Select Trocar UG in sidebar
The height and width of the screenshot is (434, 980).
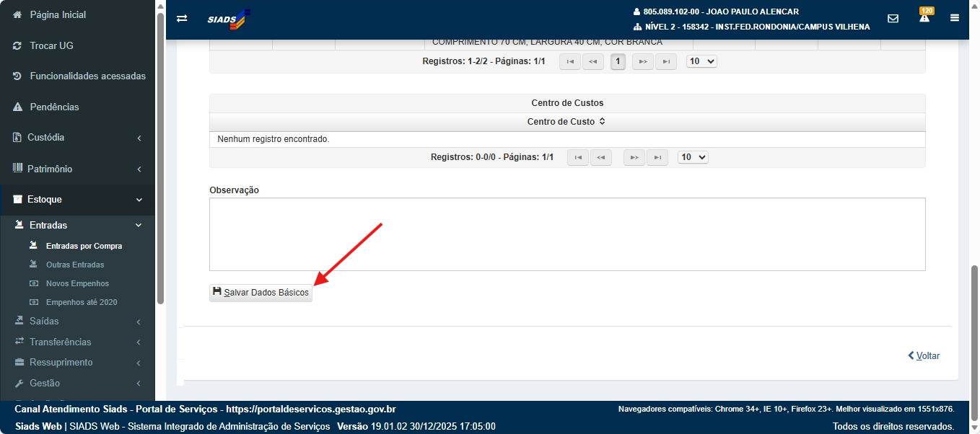(51, 45)
